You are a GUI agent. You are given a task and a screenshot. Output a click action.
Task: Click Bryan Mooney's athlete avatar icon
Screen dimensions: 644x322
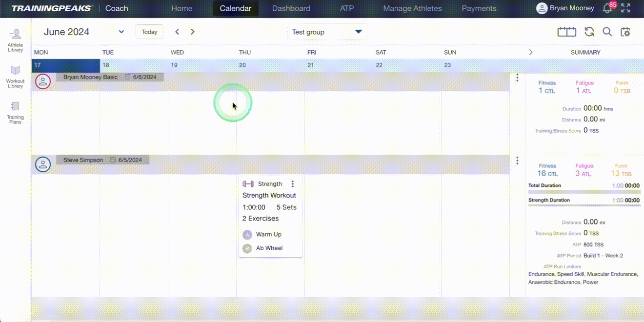[x=43, y=81]
